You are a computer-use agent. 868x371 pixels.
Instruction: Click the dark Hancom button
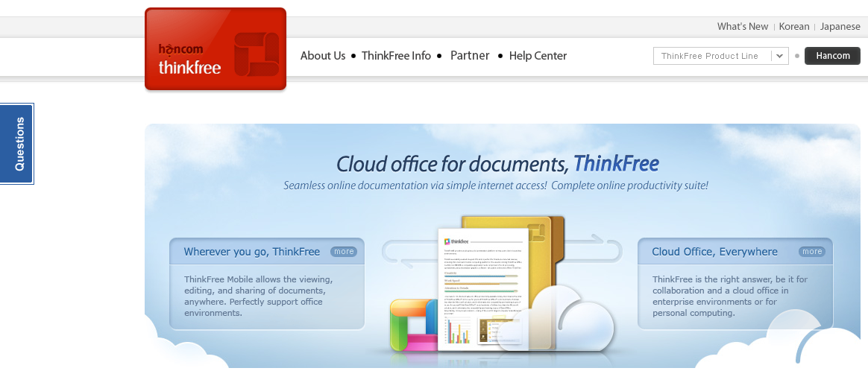point(832,56)
